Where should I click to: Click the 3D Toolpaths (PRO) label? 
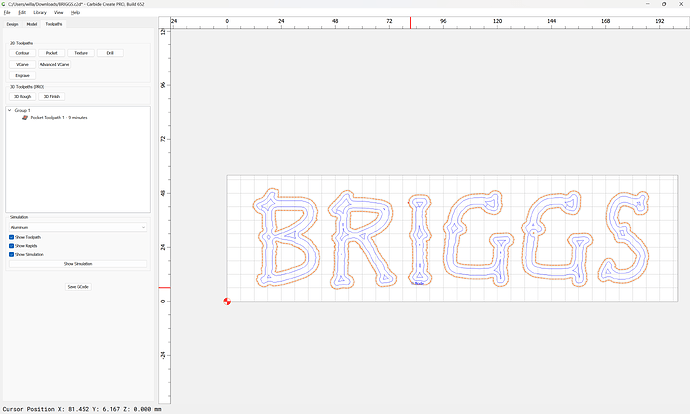click(27, 87)
